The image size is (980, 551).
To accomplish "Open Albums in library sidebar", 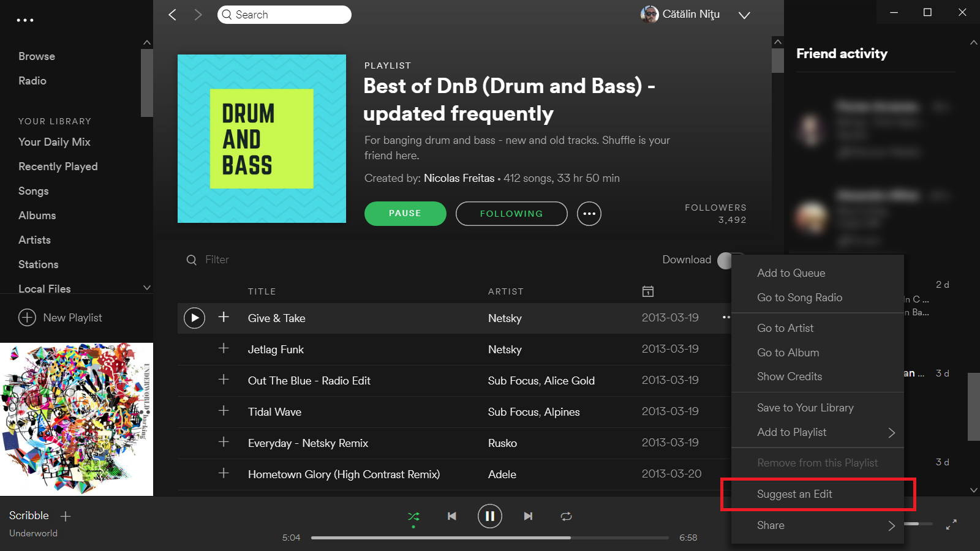I will click(x=37, y=216).
